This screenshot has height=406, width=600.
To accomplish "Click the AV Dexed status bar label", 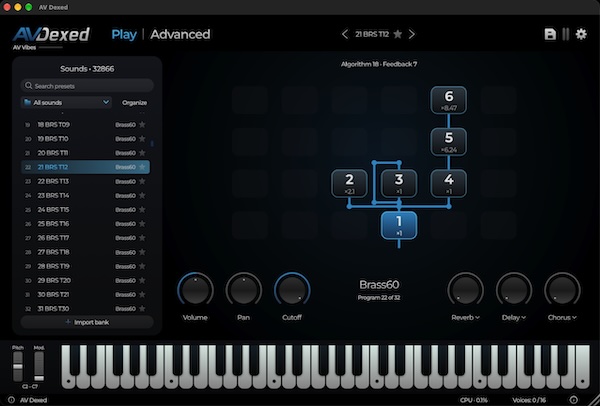I will 34,400.
